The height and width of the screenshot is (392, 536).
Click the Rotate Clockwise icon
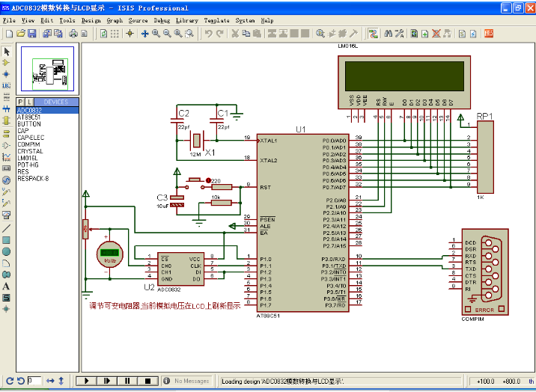coord(10,380)
